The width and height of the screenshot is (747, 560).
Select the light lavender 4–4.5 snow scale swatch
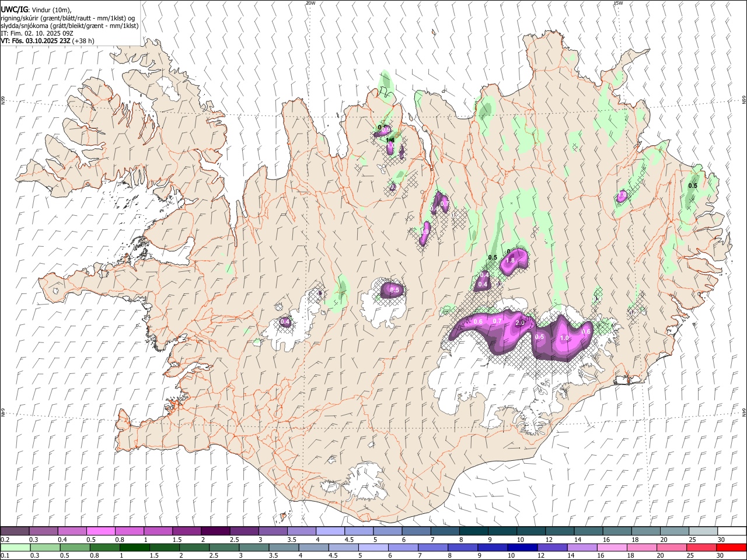click(x=330, y=531)
